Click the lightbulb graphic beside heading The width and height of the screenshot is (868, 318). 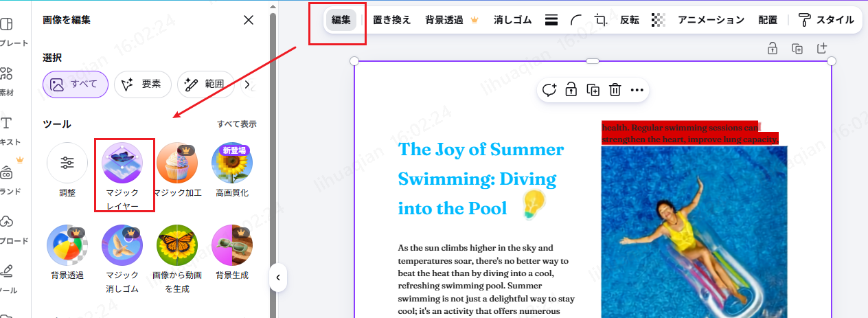click(x=533, y=204)
